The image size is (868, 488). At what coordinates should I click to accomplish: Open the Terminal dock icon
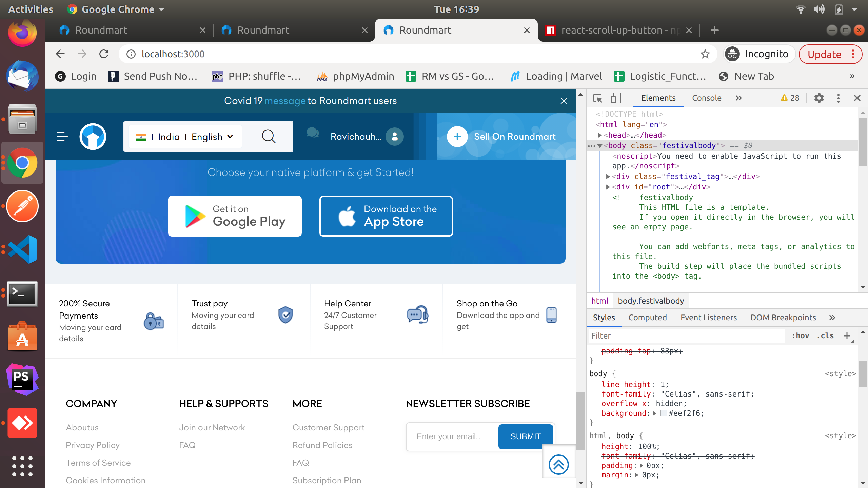tap(22, 293)
